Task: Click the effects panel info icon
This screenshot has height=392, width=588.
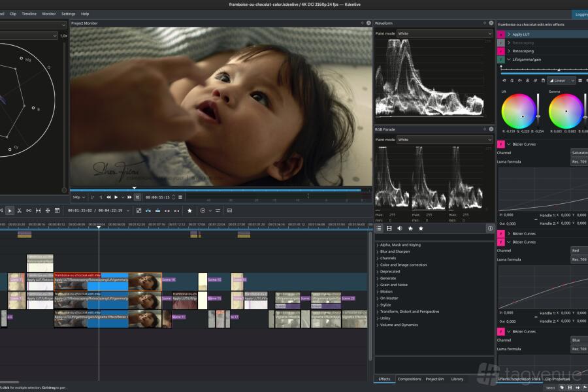Action: point(490,229)
